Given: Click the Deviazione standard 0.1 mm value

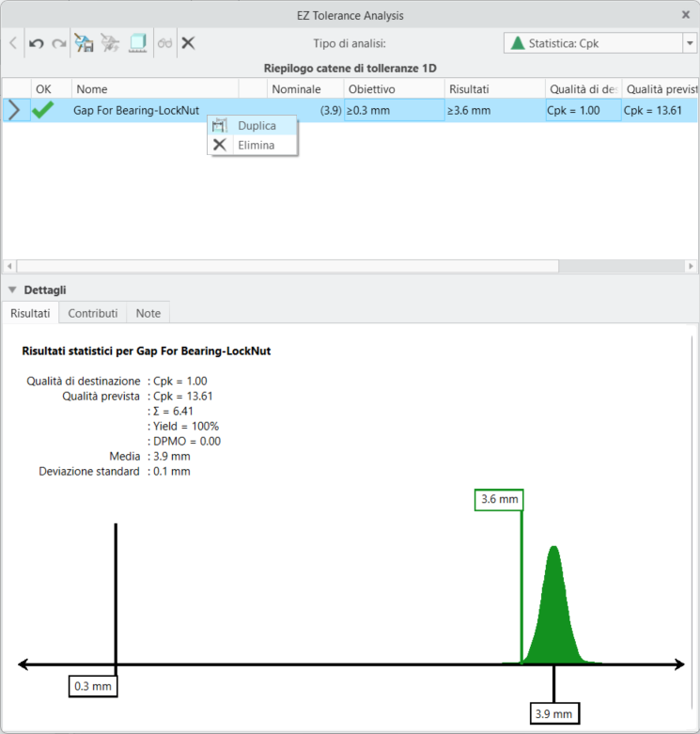Looking at the screenshot, I should (x=172, y=471).
